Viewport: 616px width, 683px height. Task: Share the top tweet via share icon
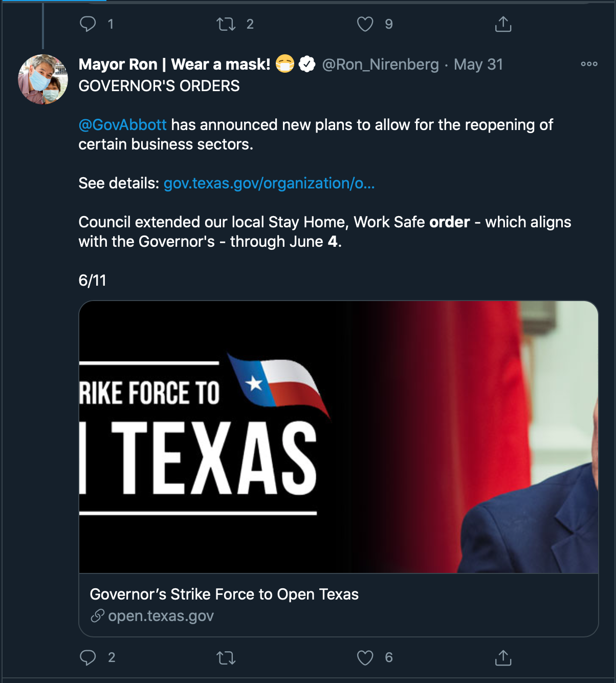(503, 24)
